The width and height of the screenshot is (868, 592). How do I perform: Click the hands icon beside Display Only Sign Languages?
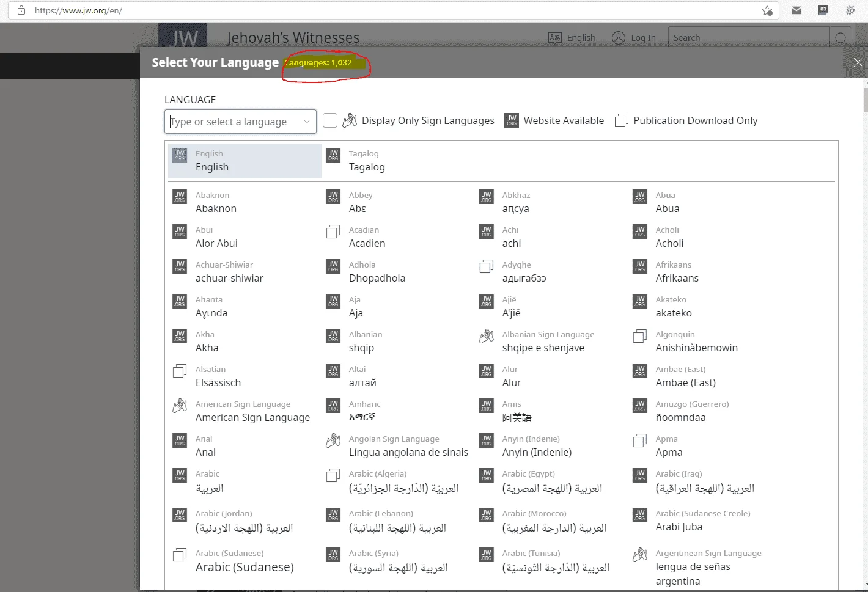[x=350, y=120]
